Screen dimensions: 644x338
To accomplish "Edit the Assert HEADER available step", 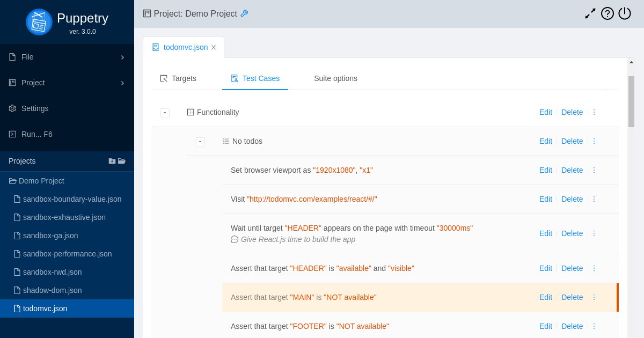I will (546, 268).
